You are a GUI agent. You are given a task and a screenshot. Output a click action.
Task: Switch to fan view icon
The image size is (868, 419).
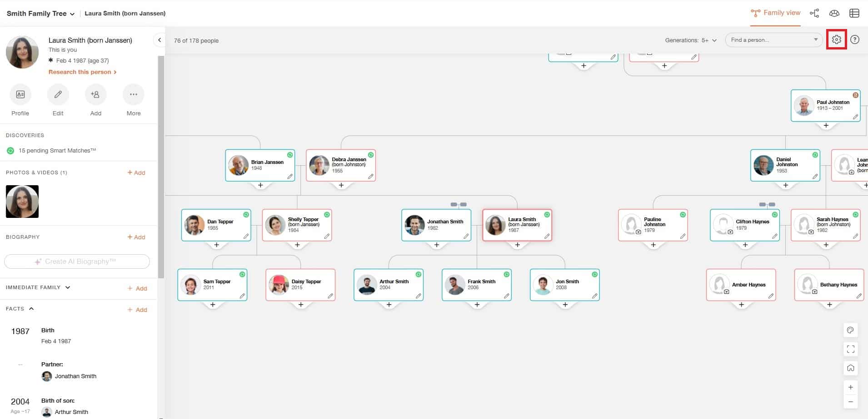(x=834, y=13)
